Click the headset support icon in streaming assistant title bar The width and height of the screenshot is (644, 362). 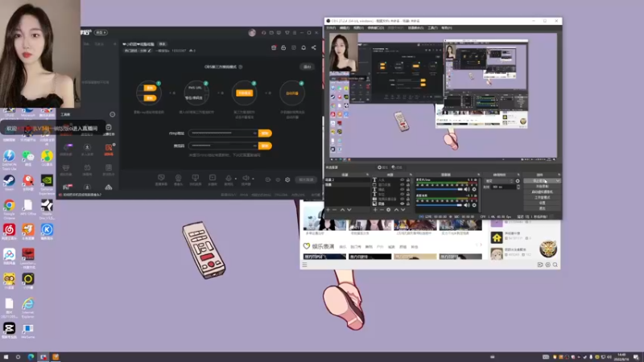[x=264, y=33]
